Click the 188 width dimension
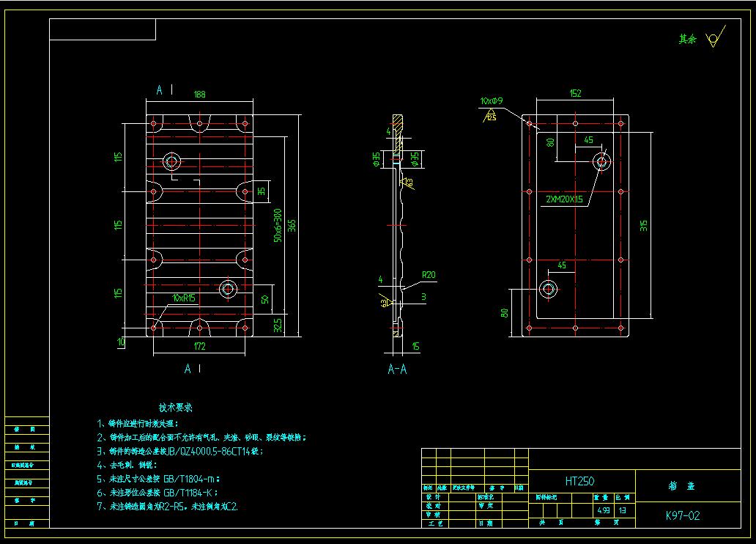 (x=199, y=94)
